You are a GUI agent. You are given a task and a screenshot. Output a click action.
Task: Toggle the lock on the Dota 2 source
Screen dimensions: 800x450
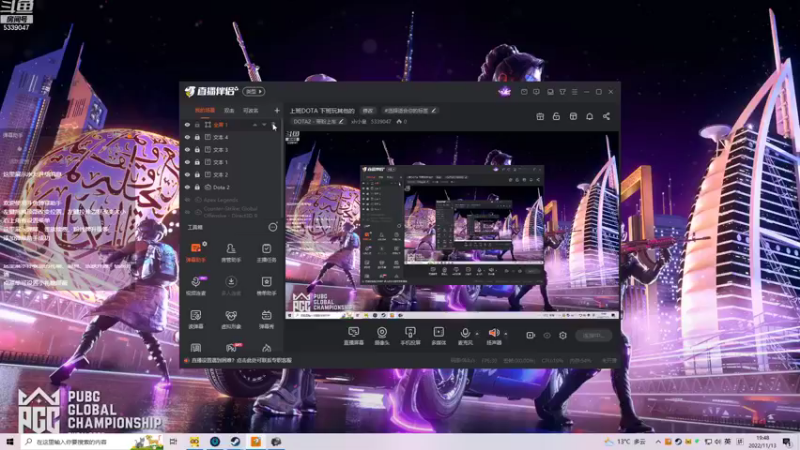pyautogui.click(x=197, y=187)
